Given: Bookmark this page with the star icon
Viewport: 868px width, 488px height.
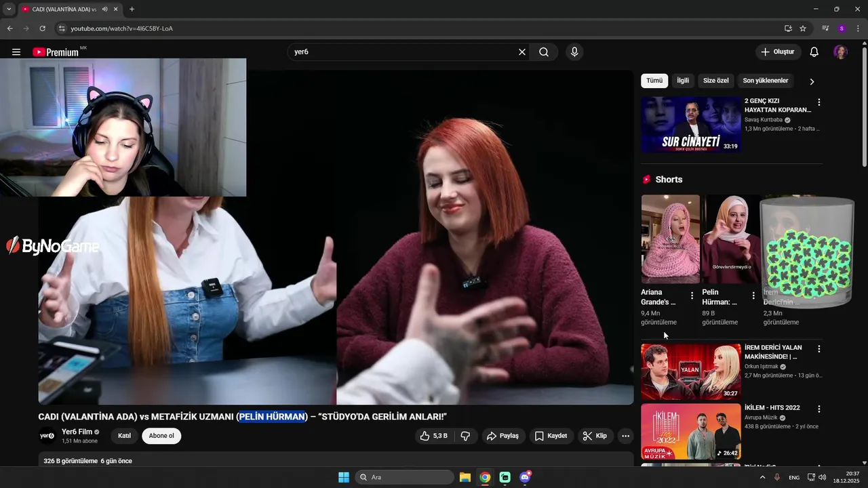Looking at the screenshot, I should 803,28.
